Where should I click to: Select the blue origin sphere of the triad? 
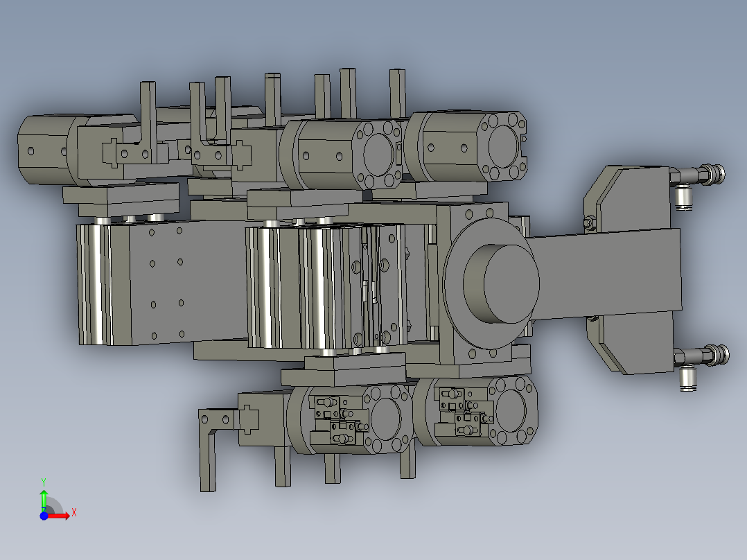[44, 516]
